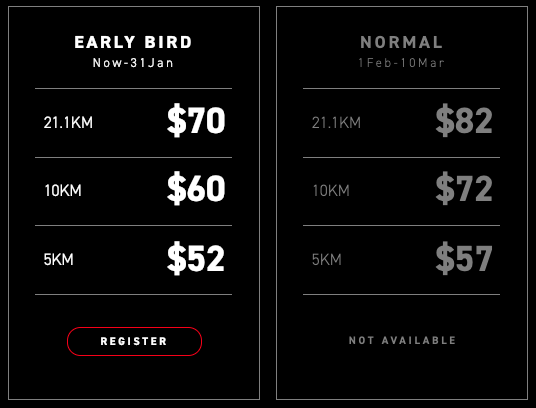
Task: Select the Early Bird 5KM label
Action: coord(58,260)
